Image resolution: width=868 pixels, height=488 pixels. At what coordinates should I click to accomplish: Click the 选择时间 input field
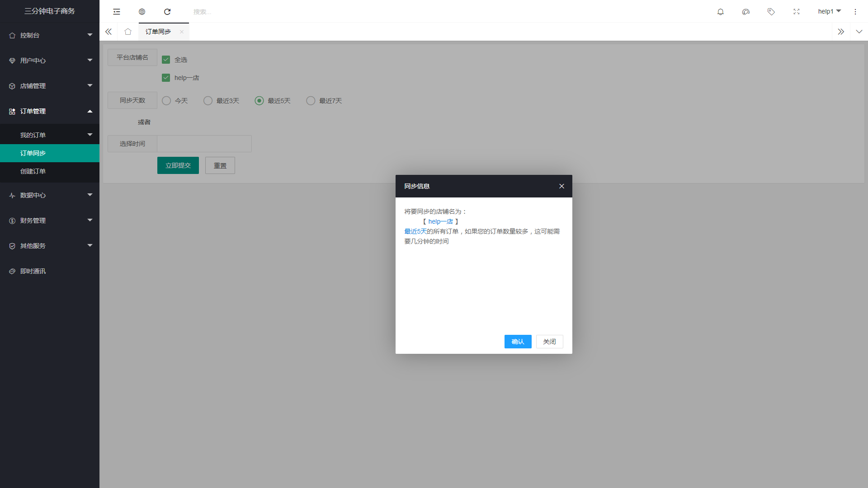[204, 144]
